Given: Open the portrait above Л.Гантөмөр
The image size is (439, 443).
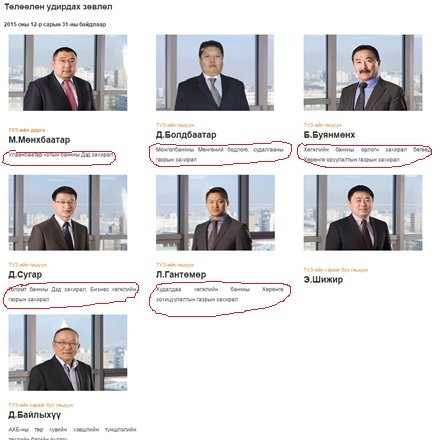Looking at the screenshot, I should click(215, 213).
